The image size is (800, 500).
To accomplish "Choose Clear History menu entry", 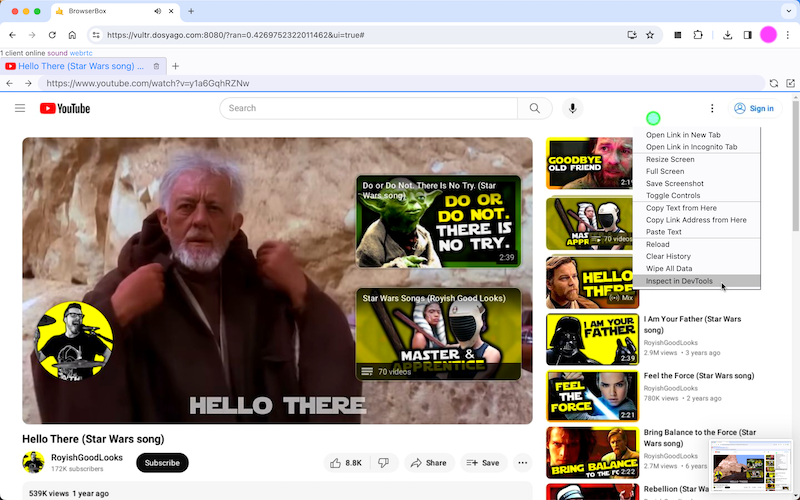I will [668, 257].
